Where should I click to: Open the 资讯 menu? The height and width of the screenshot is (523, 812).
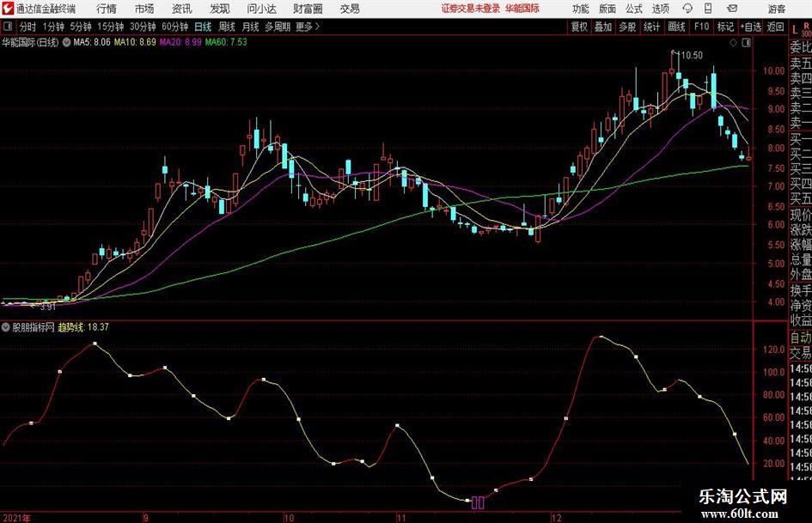(x=182, y=9)
